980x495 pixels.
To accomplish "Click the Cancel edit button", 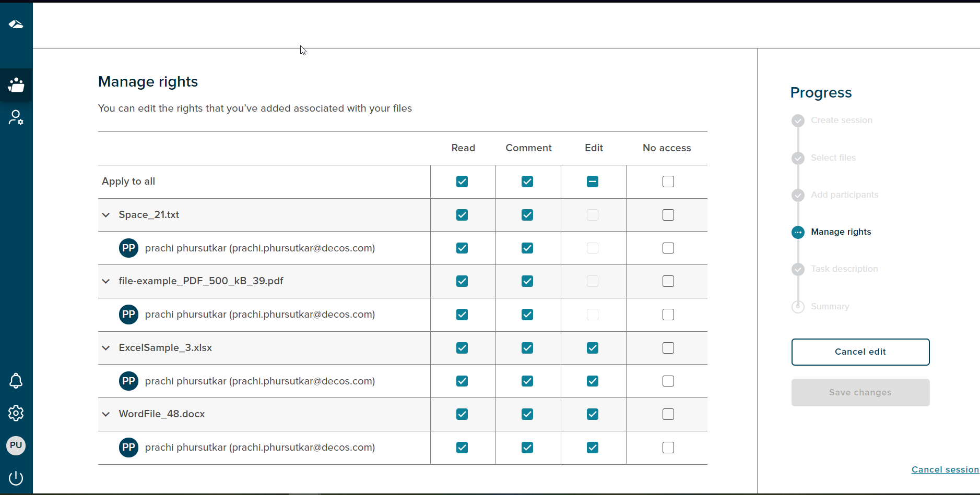I will (860, 352).
